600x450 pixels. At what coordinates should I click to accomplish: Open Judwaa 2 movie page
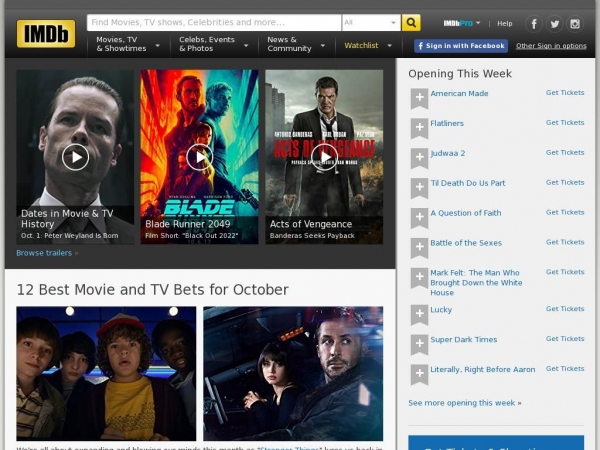coord(448,153)
